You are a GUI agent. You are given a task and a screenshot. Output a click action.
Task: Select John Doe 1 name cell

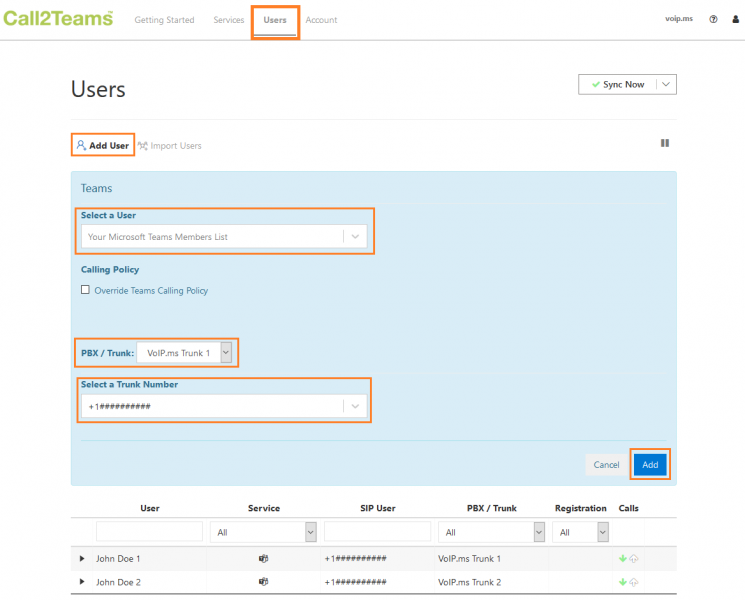pos(118,559)
